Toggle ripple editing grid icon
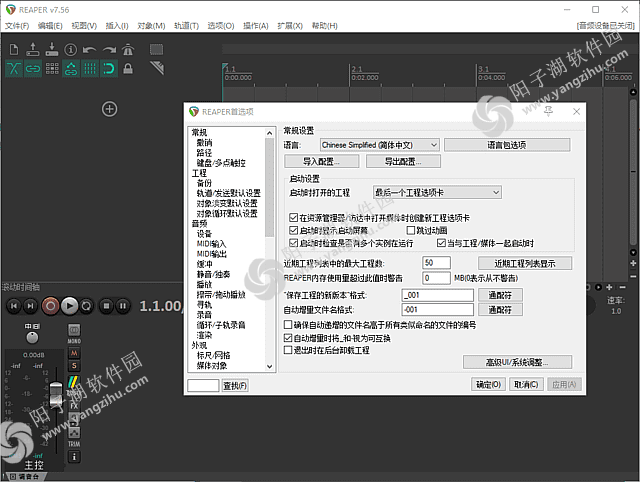The image size is (640, 482). 52,68
